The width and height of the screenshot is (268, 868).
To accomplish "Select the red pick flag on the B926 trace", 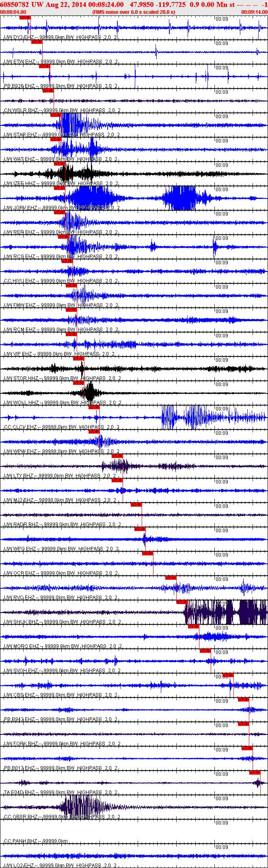I will tap(44, 67).
